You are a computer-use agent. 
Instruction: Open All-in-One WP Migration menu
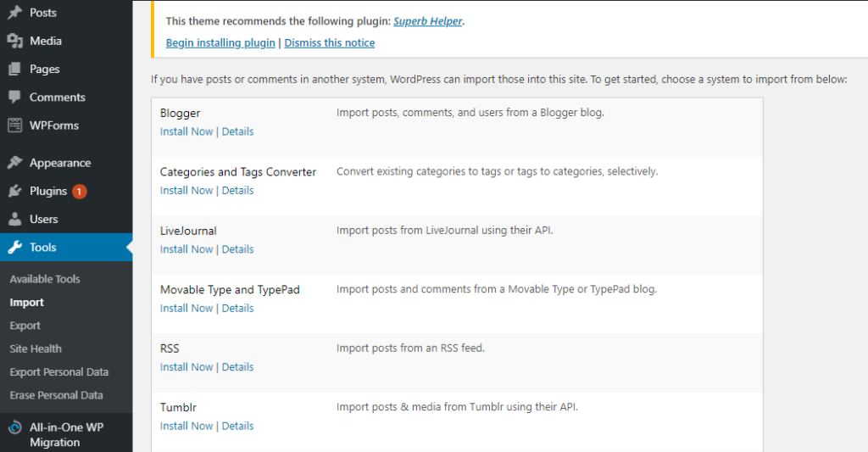[x=66, y=434]
